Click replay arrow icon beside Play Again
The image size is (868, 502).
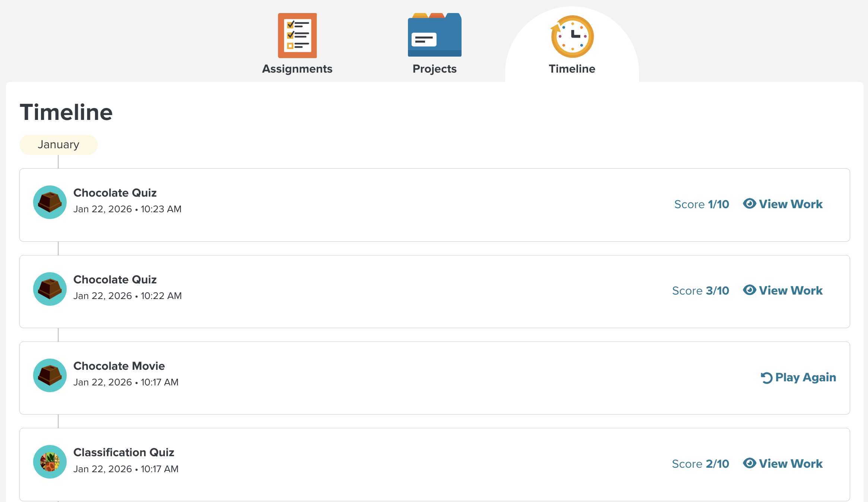click(x=766, y=378)
